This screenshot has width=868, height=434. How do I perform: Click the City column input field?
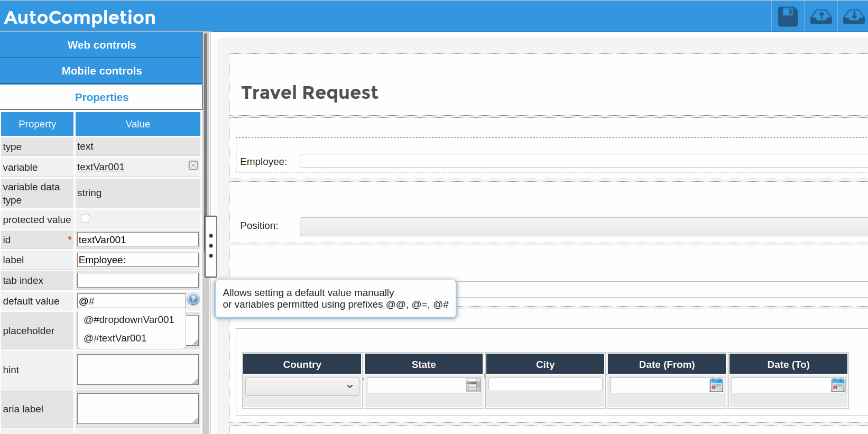(x=545, y=384)
